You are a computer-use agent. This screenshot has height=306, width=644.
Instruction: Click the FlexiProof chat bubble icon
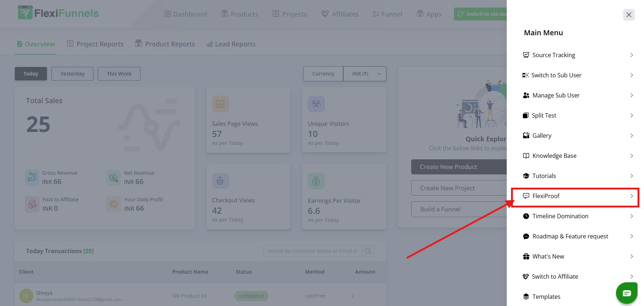[526, 196]
